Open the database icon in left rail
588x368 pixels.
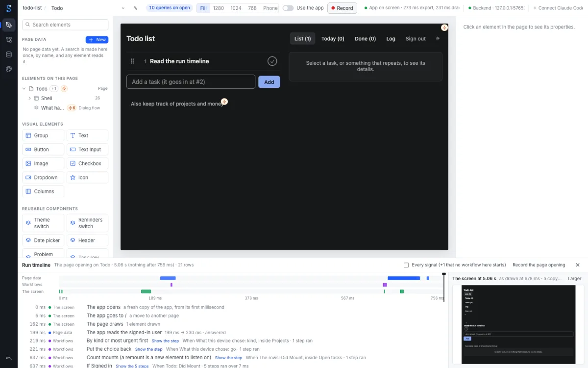[9, 54]
